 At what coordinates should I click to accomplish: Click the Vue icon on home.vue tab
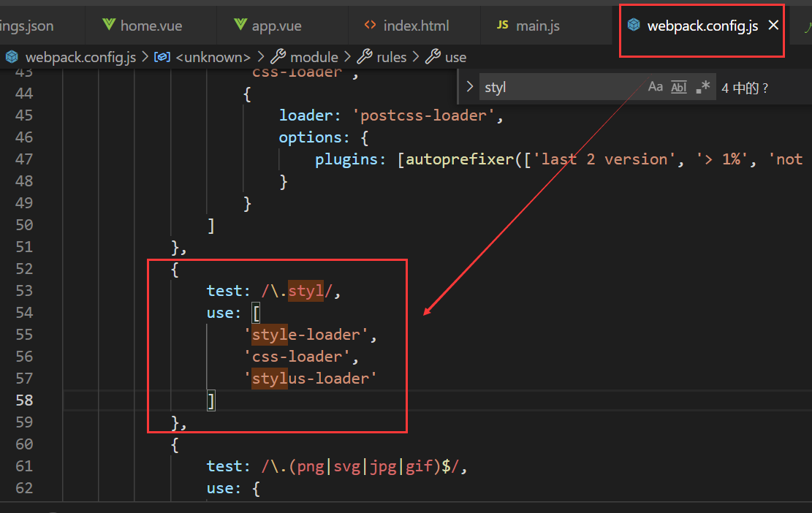click(109, 24)
